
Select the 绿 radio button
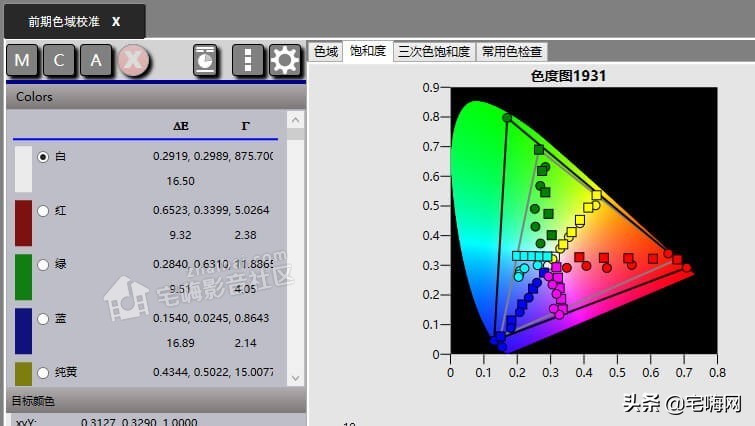[x=43, y=265]
